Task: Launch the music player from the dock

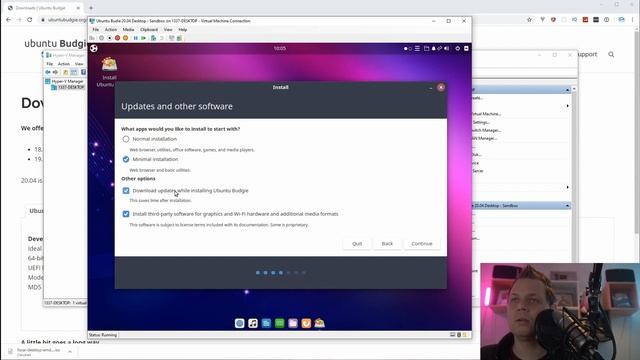Action: pyautogui.click(x=253, y=323)
